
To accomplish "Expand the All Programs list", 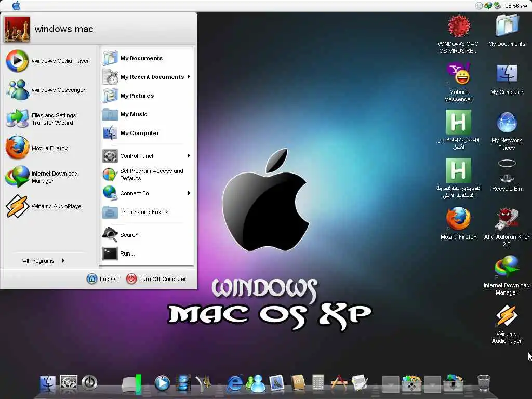I will pyautogui.click(x=44, y=261).
